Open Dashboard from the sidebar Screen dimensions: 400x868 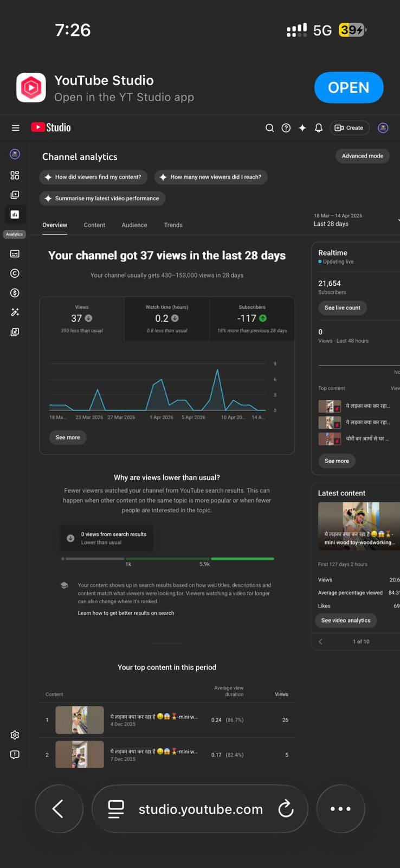(15, 175)
